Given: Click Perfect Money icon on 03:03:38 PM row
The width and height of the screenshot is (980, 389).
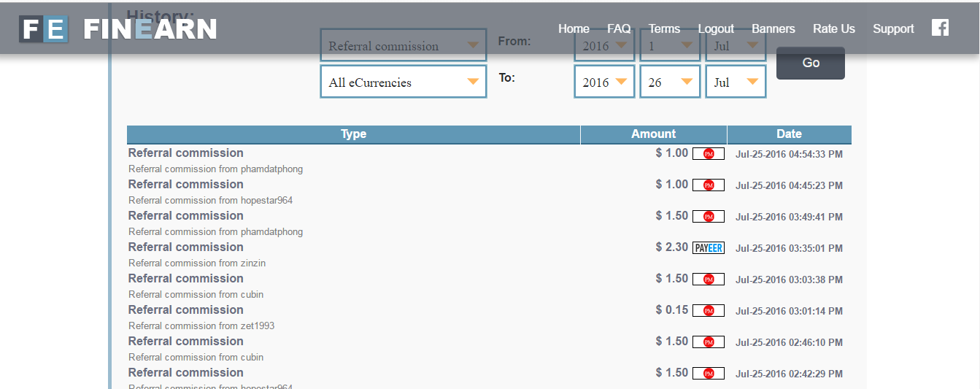Looking at the screenshot, I should pos(708,280).
